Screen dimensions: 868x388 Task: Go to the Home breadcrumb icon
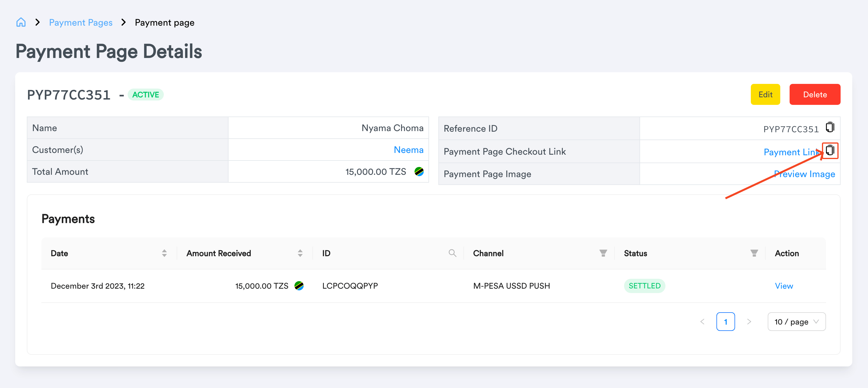[x=21, y=22]
